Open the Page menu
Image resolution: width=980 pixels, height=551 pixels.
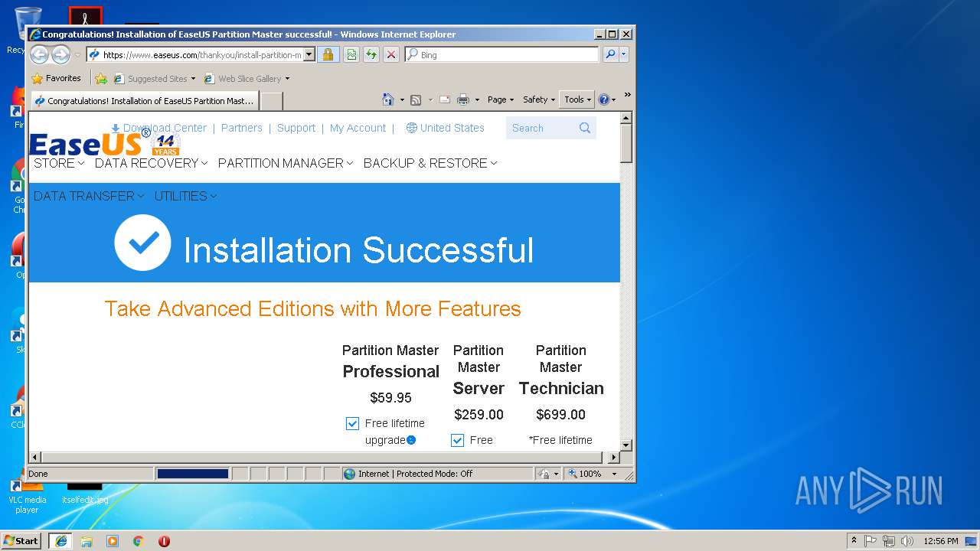pos(501,99)
